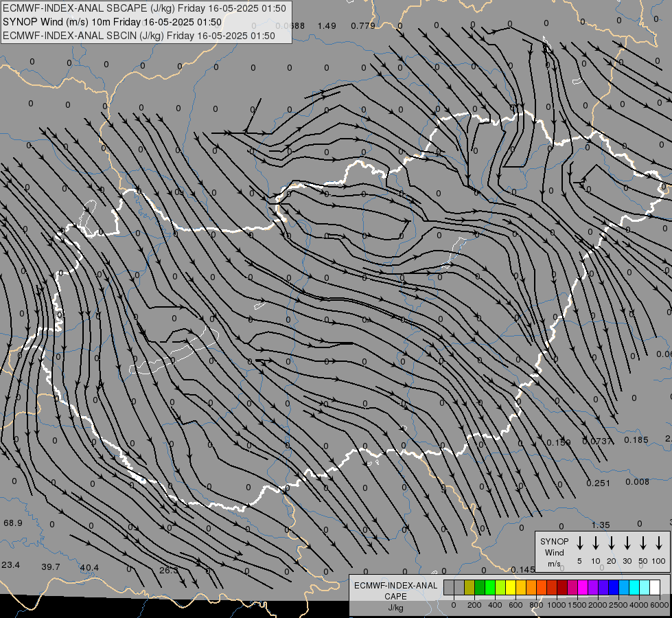Click the 0.0737 value on the map
Screen dimensions: 672x618
(x=597, y=442)
